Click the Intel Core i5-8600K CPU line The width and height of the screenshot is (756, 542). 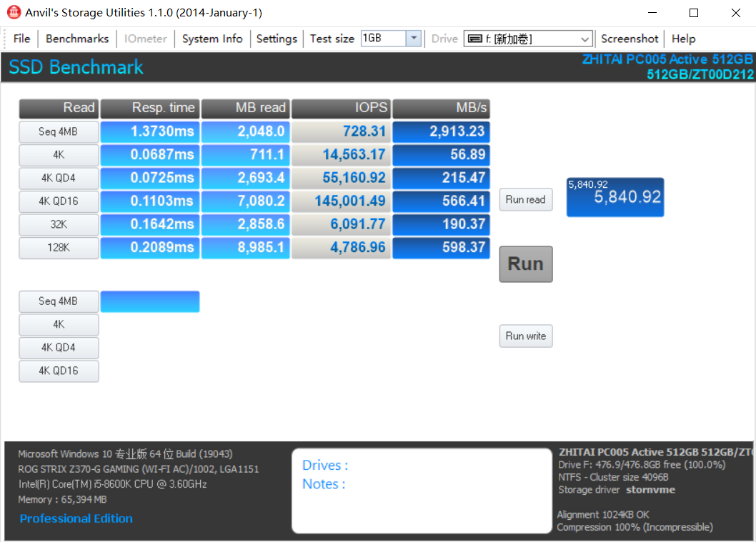112,484
